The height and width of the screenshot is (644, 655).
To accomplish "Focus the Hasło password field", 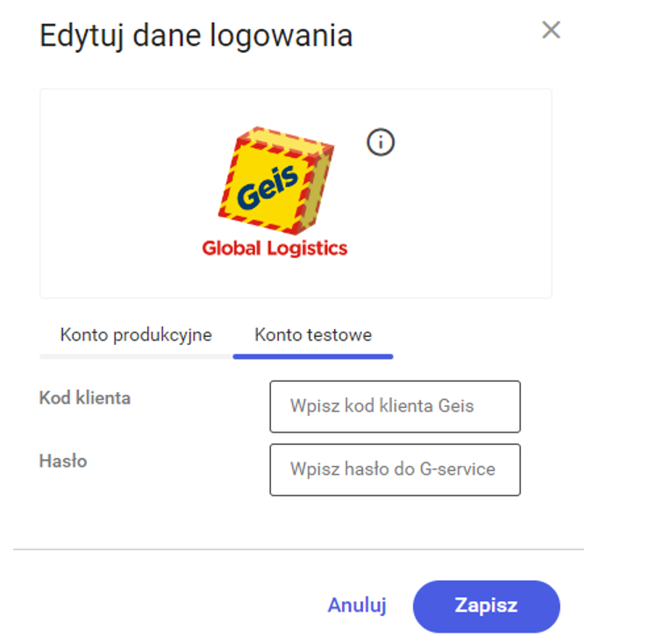I will 395,469.
